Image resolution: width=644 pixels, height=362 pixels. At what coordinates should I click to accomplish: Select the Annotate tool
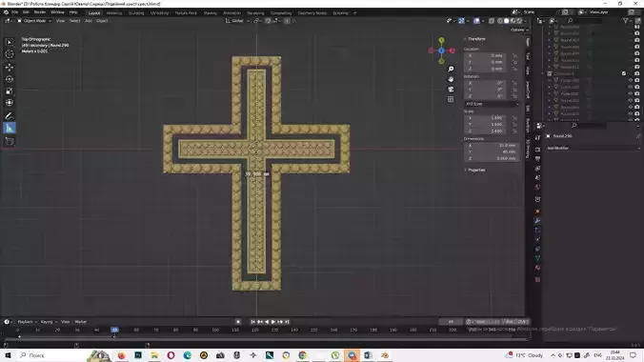[10, 116]
